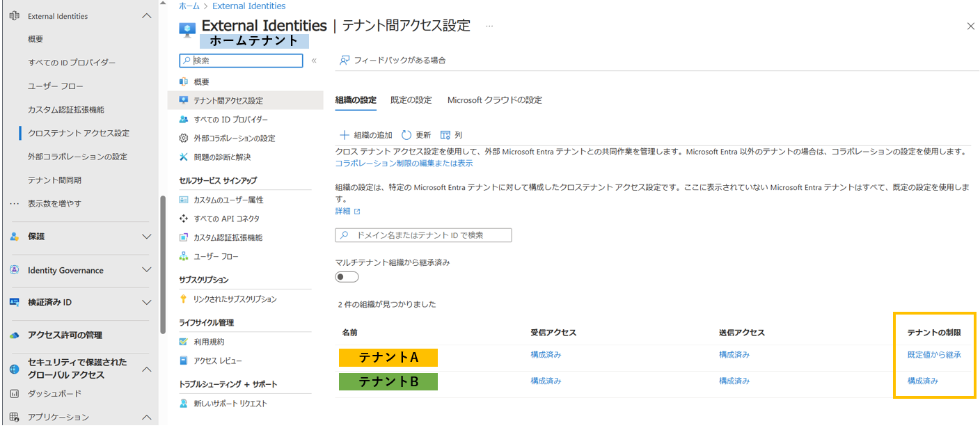Image resolution: width=980 pixels, height=428 pixels.
Task: Open テナントA 受信アクセス 構成済み link
Action: pyautogui.click(x=546, y=354)
